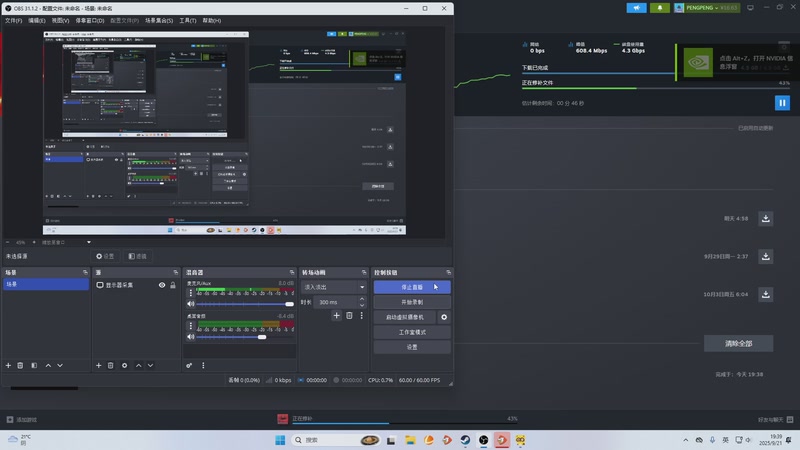The height and width of the screenshot is (450, 800).
Task: Open 设置 in the controls panel
Action: click(x=412, y=347)
